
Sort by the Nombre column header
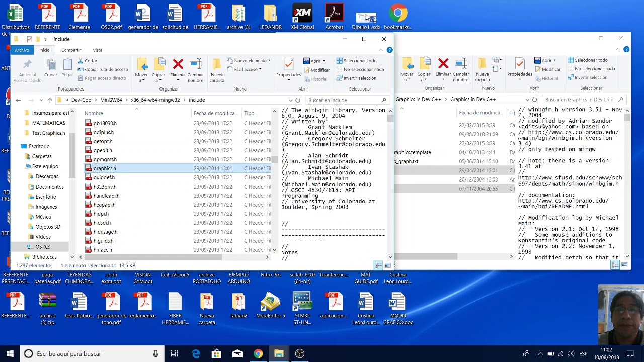pos(94,113)
